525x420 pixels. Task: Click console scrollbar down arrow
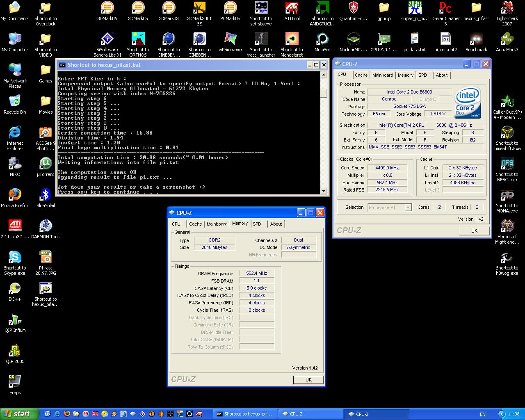pos(324,191)
